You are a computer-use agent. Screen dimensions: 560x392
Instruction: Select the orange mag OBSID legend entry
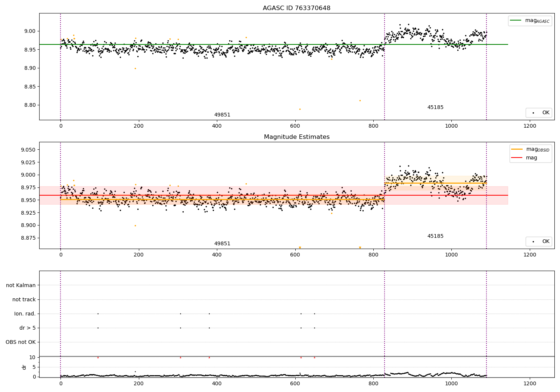pyautogui.click(x=531, y=149)
